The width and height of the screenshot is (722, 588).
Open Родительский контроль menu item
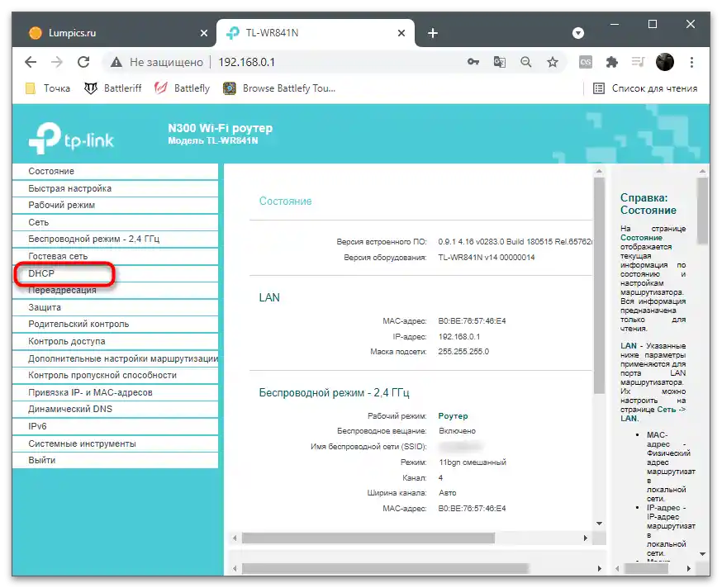tap(115, 325)
